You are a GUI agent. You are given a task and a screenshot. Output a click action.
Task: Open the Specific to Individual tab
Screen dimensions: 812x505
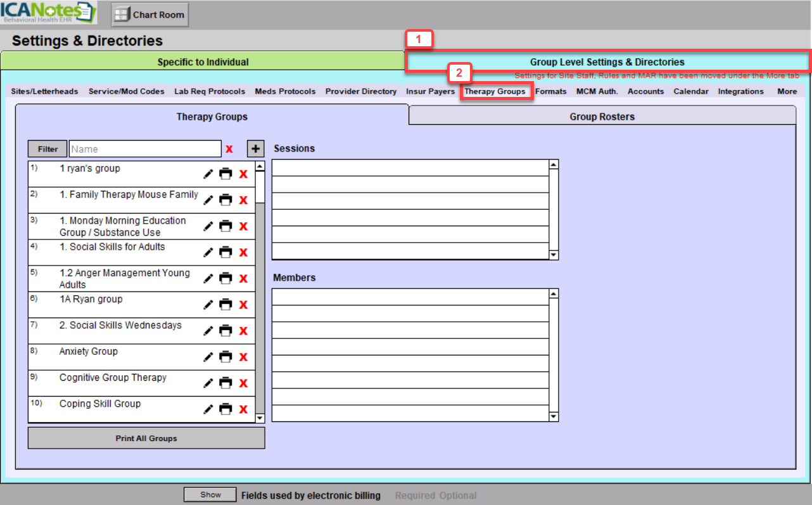[x=203, y=62]
